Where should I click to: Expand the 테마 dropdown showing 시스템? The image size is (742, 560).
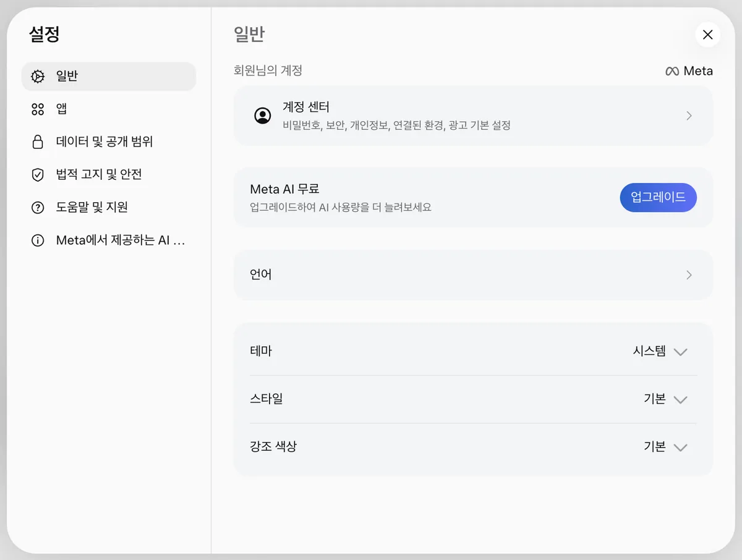pos(660,351)
